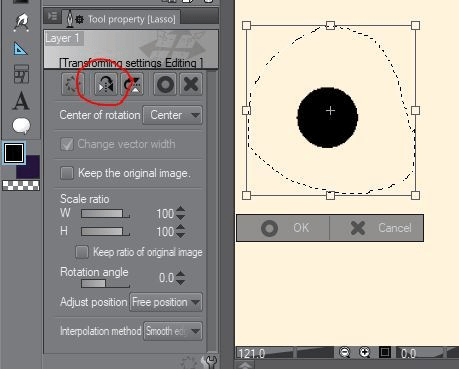The image size is (459, 369).
Task: Increase Rotation angle value
Action: [x=180, y=274]
